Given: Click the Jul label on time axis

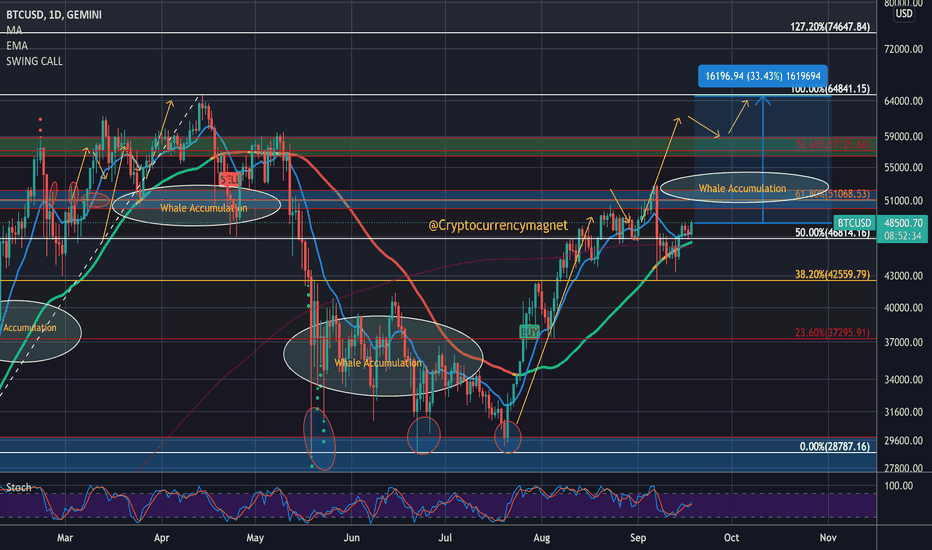Looking at the screenshot, I should coord(445,538).
